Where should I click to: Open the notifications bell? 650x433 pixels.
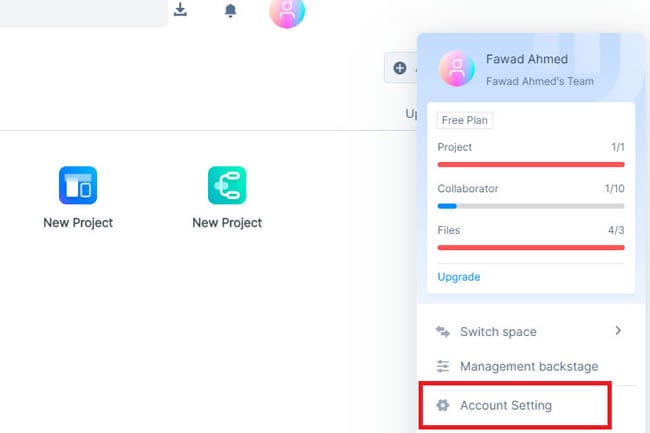coord(231,11)
